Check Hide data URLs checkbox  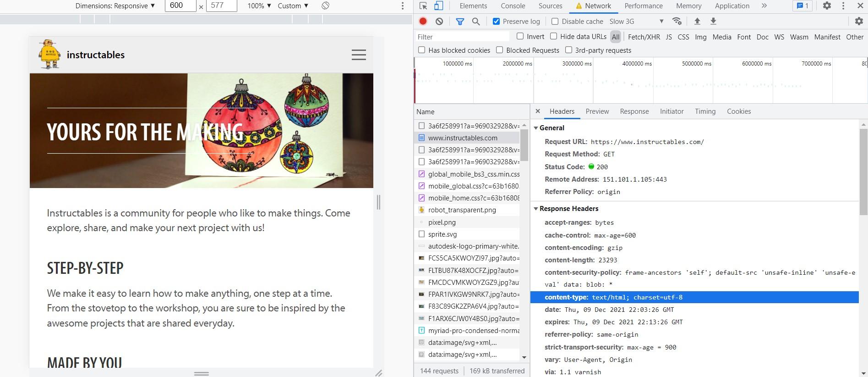tap(553, 36)
